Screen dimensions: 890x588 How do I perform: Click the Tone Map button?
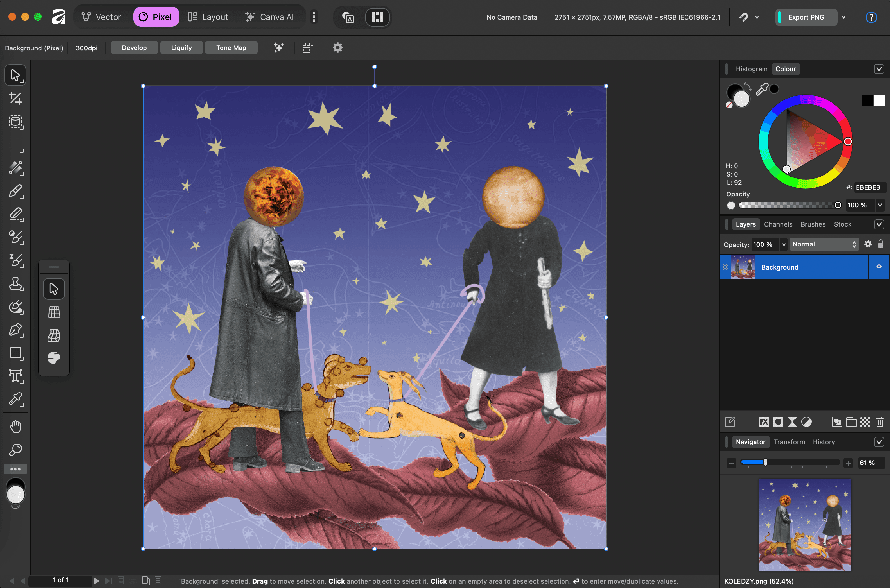pyautogui.click(x=231, y=48)
